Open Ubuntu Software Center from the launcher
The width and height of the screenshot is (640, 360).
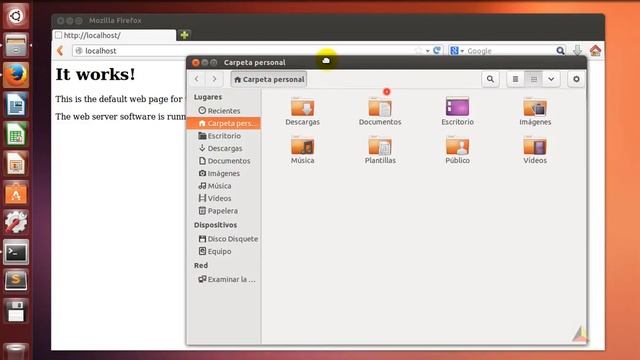(16, 193)
